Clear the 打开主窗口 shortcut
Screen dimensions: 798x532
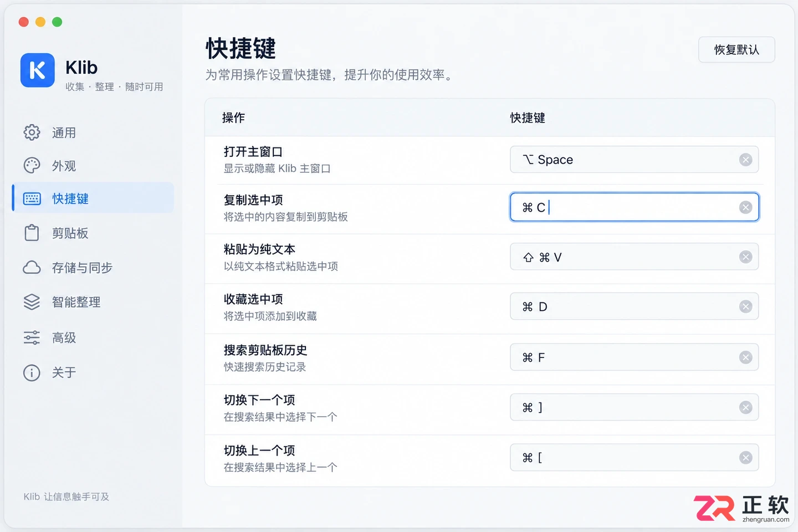coord(745,160)
